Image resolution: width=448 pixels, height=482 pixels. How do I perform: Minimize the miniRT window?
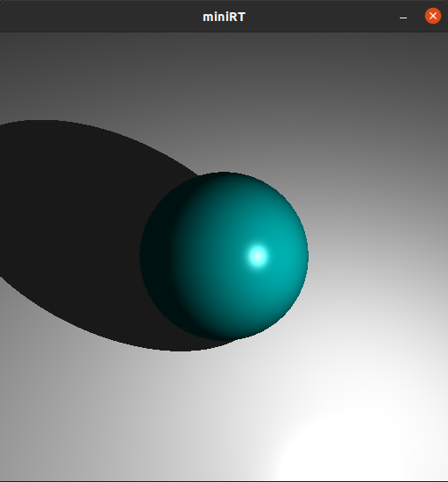(403, 18)
